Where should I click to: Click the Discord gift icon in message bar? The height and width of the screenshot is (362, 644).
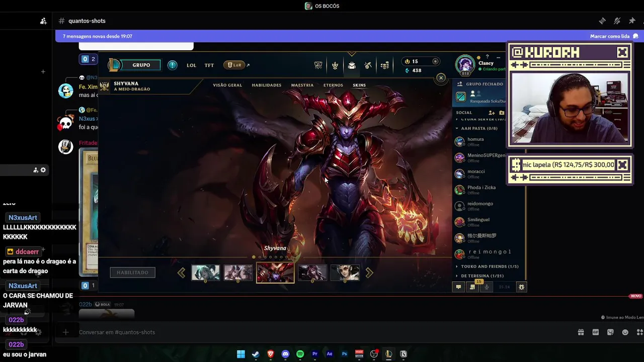tap(581, 332)
